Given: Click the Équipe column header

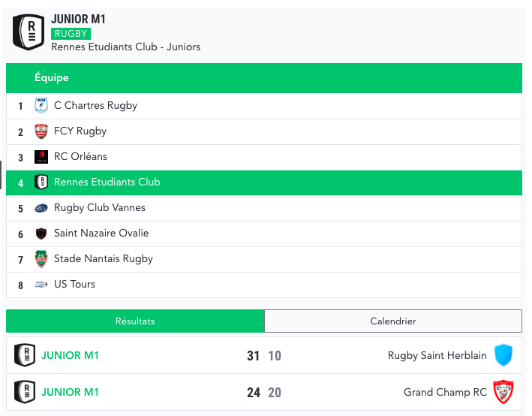Looking at the screenshot, I should (51, 78).
